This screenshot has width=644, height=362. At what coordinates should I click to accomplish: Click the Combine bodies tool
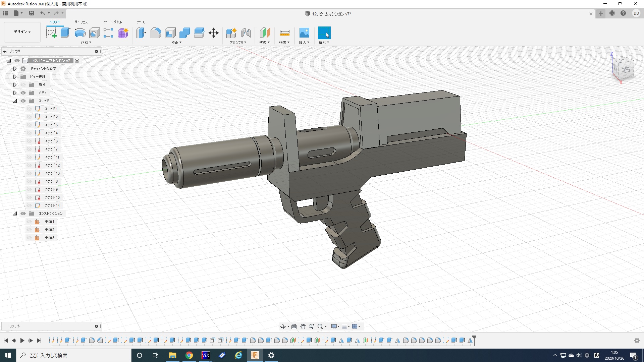tap(184, 33)
